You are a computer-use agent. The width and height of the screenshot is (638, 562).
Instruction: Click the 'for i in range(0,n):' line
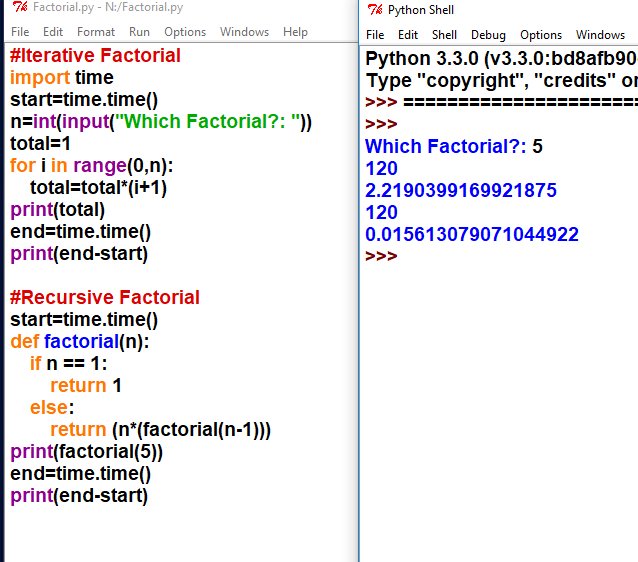pyautogui.click(x=92, y=166)
